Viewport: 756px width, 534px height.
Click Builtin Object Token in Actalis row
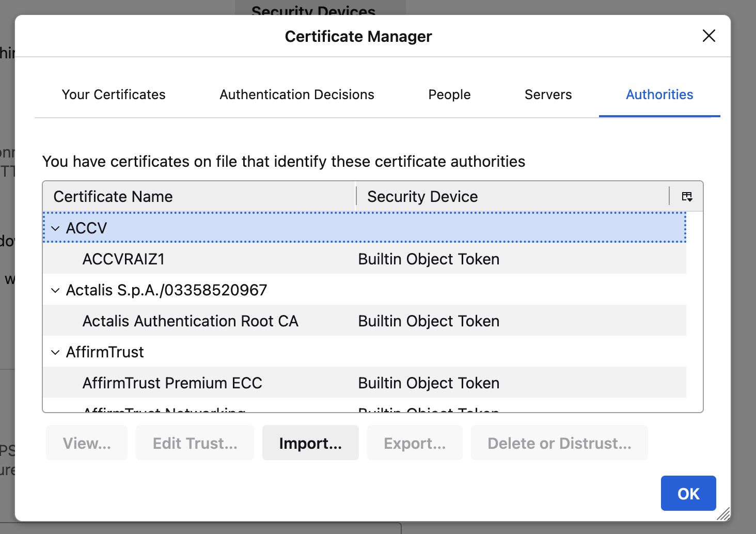coord(429,321)
